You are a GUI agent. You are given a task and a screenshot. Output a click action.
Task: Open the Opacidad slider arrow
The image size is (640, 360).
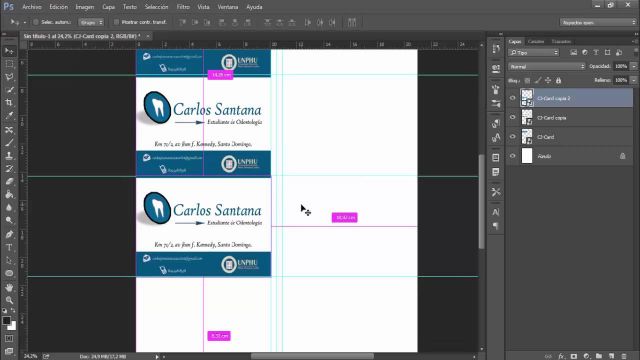634,66
